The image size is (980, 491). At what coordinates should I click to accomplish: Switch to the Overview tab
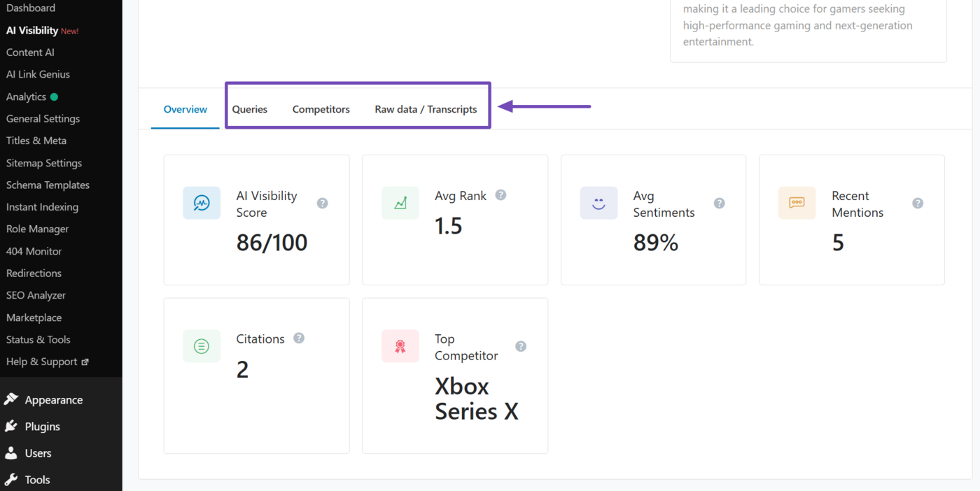click(x=185, y=109)
